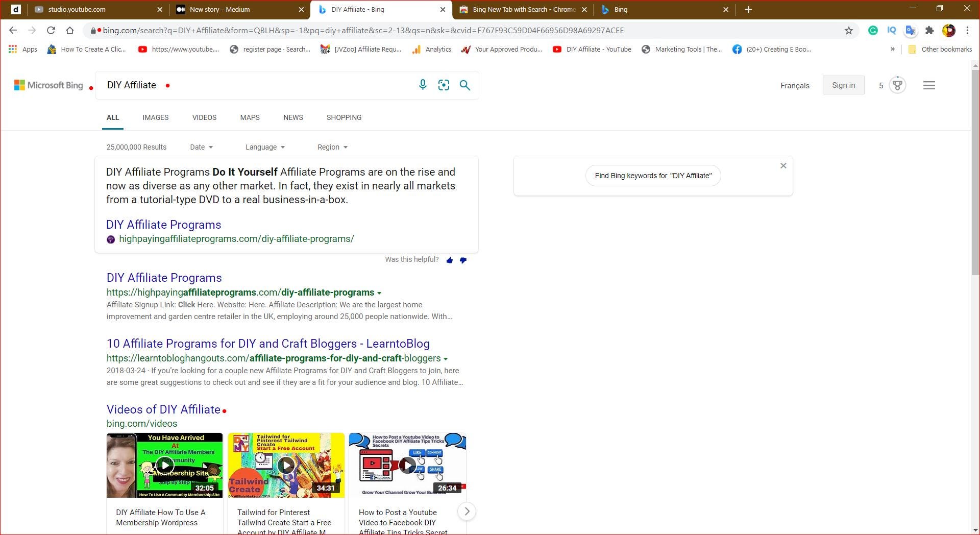This screenshot has width=980, height=535.
Task: Open 10 Affiliate Programs for DIY result
Action: coord(268,344)
